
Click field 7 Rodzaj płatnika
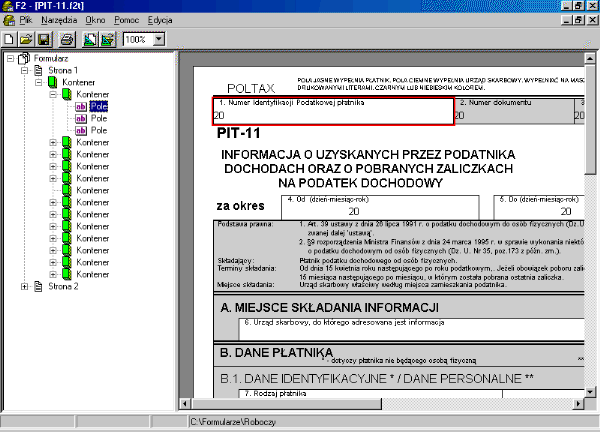(x=370, y=393)
